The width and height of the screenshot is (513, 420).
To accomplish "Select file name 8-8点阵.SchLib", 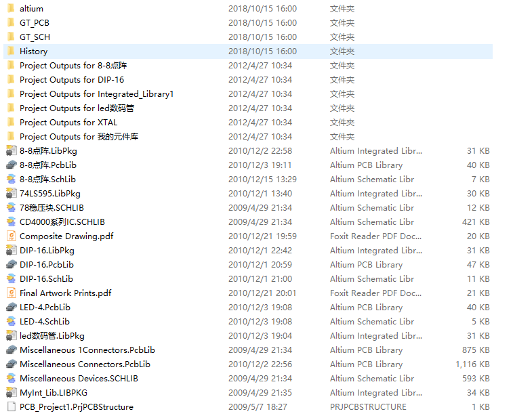I will tap(47, 180).
